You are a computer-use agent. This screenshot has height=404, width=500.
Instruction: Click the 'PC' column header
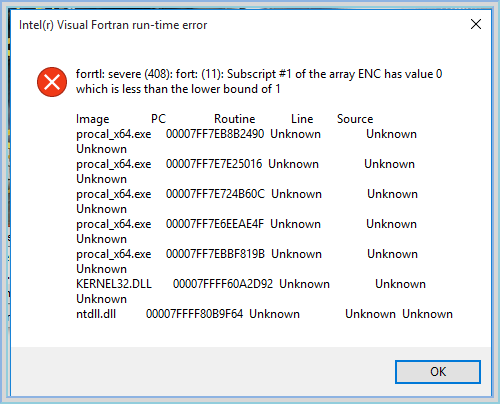point(158,119)
